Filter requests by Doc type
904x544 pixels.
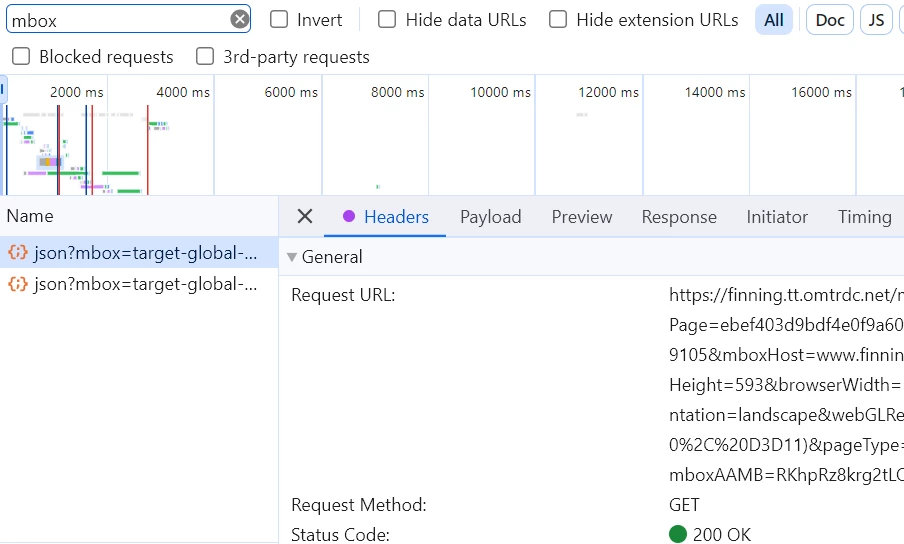click(829, 20)
